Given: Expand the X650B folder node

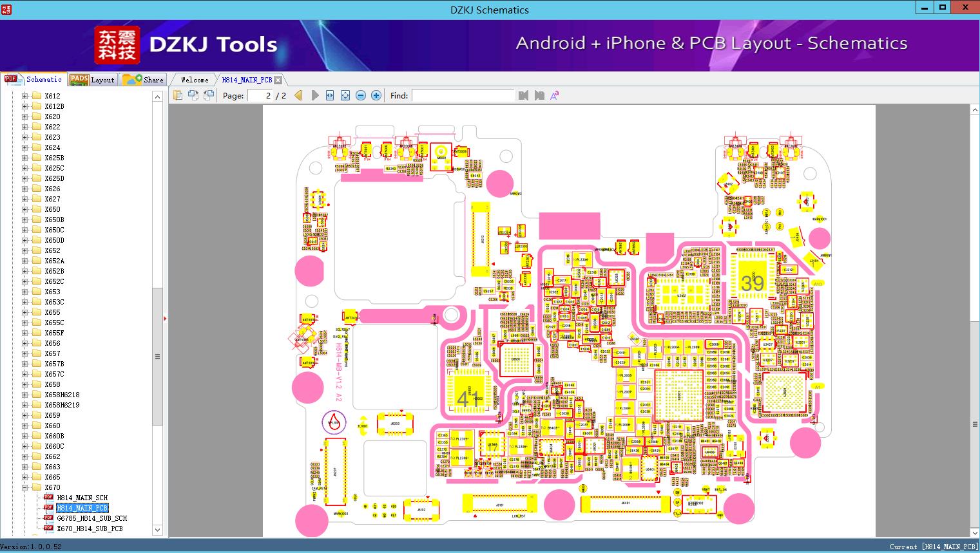Looking at the screenshot, I should point(25,220).
